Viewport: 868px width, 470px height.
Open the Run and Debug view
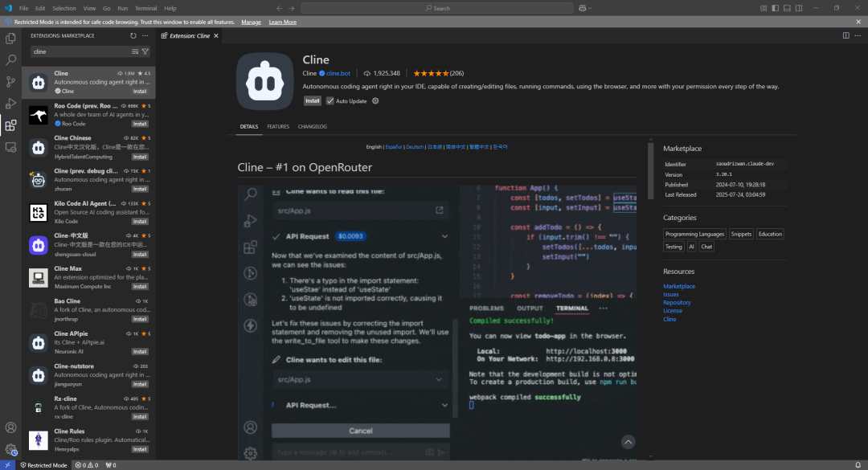(10, 103)
